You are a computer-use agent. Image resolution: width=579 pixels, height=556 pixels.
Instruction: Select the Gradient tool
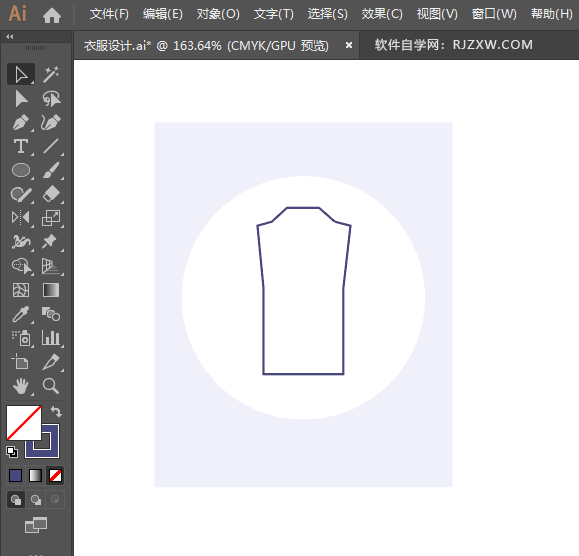[x=51, y=290]
